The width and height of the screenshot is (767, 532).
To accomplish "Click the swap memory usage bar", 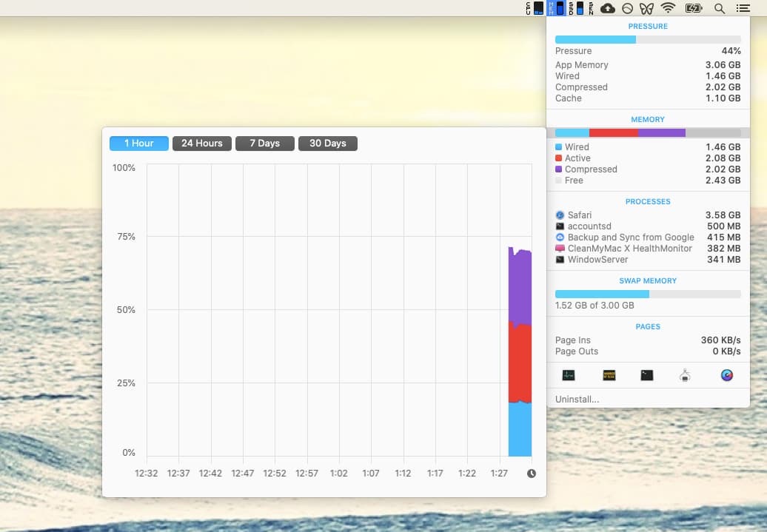I will tap(647, 294).
